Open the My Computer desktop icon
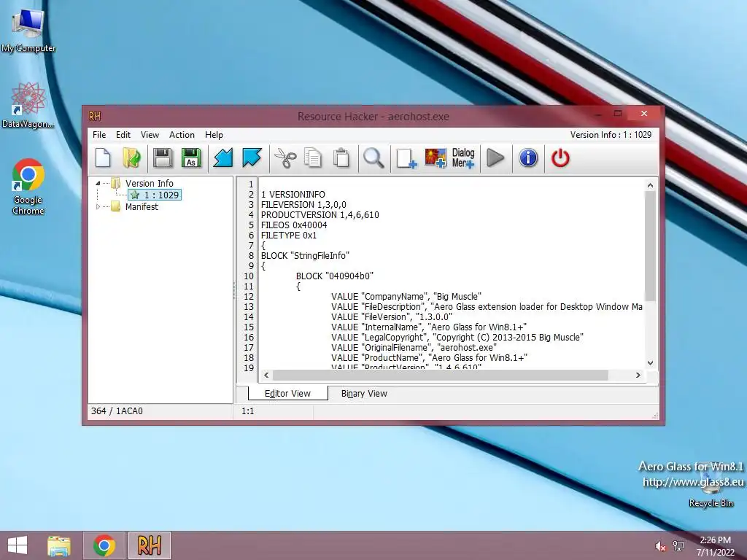Screen dimensions: 747x560 (x=28, y=30)
